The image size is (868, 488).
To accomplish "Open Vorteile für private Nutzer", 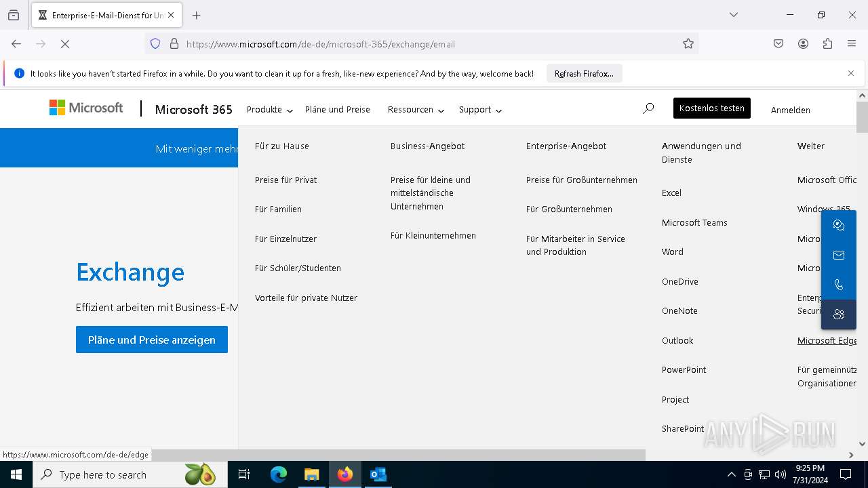I will [306, 298].
